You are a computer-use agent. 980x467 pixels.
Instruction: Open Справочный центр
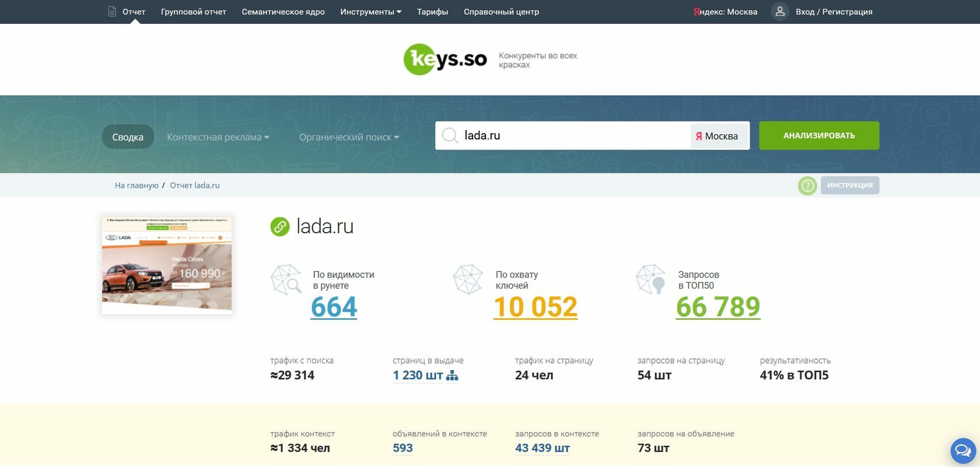(x=501, y=12)
